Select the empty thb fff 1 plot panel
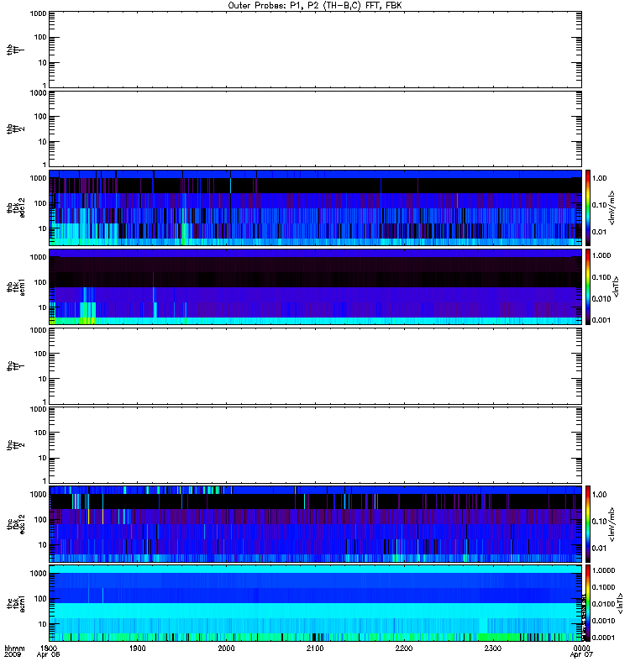 [315, 50]
